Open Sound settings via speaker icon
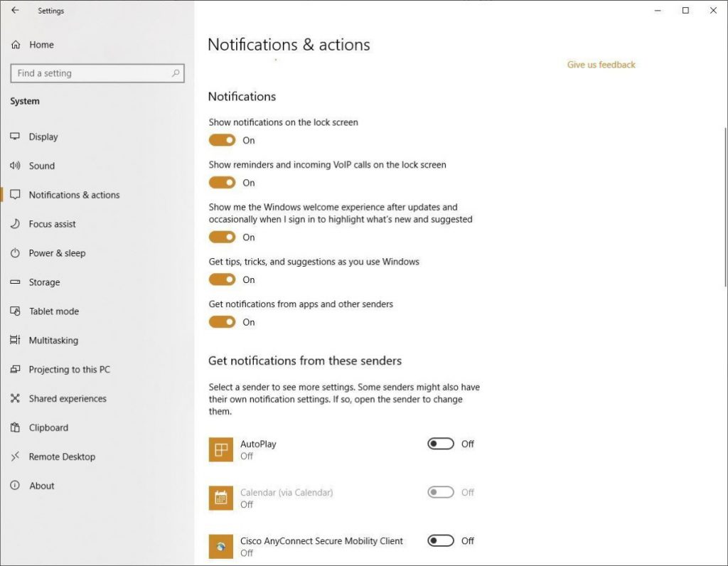 tap(16, 166)
